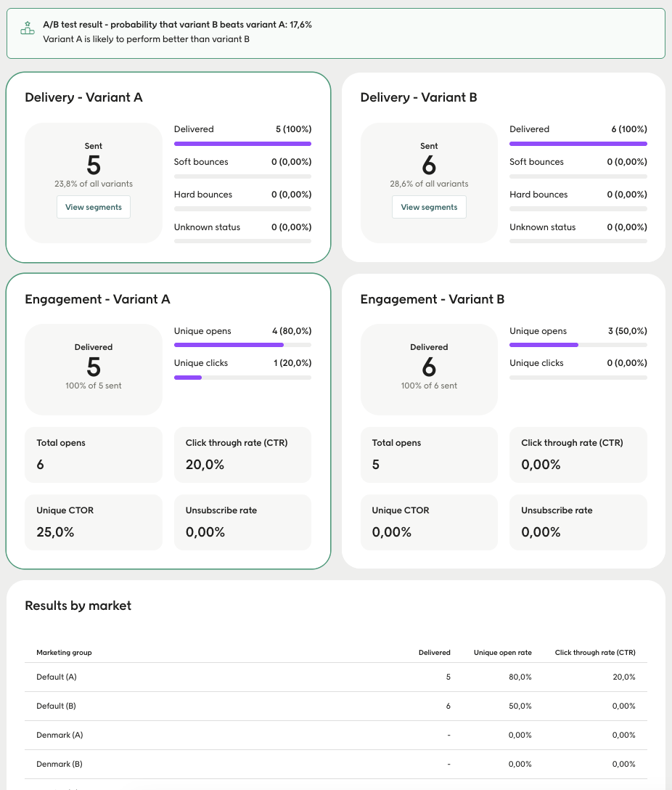The width and height of the screenshot is (672, 790).
Task: Click Variant A Total opens card
Action: 94,455
